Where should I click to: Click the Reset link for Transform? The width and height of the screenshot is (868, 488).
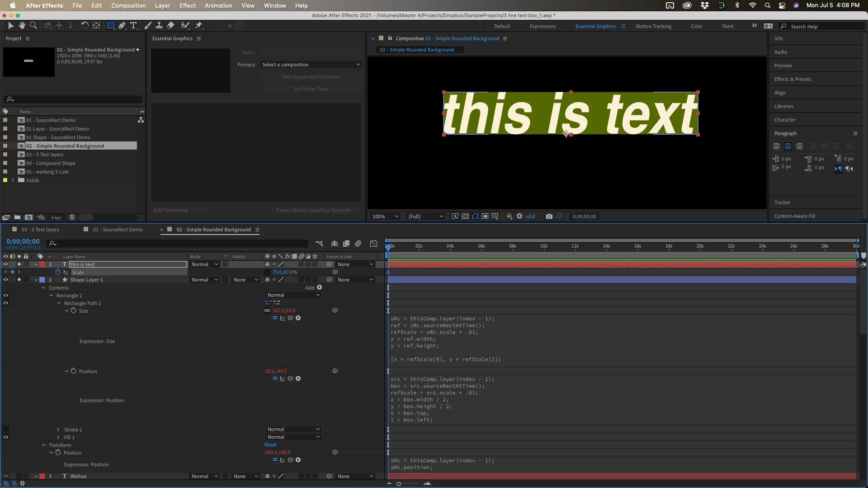270,445
